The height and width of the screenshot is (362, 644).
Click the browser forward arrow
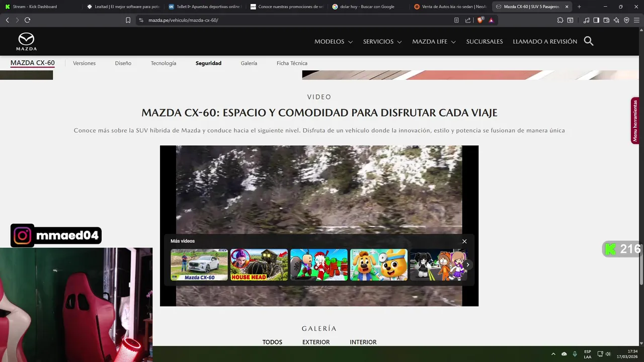pyautogui.click(x=17, y=20)
